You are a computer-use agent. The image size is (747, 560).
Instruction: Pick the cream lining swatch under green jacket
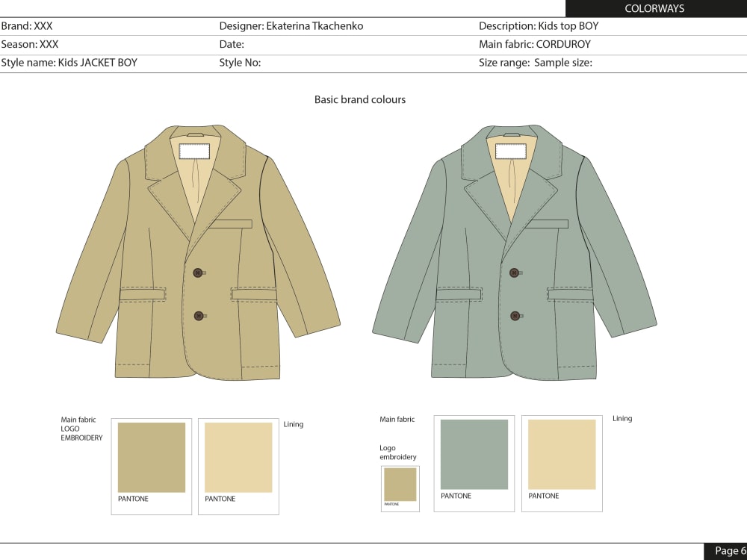pyautogui.click(x=562, y=454)
